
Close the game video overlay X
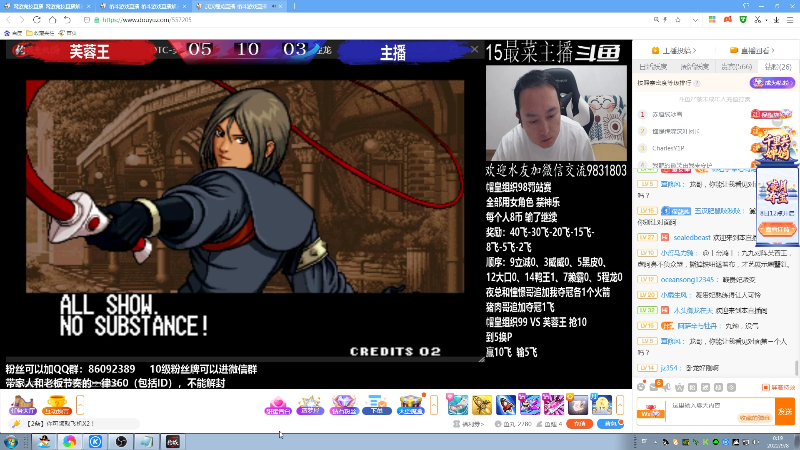click(474, 49)
